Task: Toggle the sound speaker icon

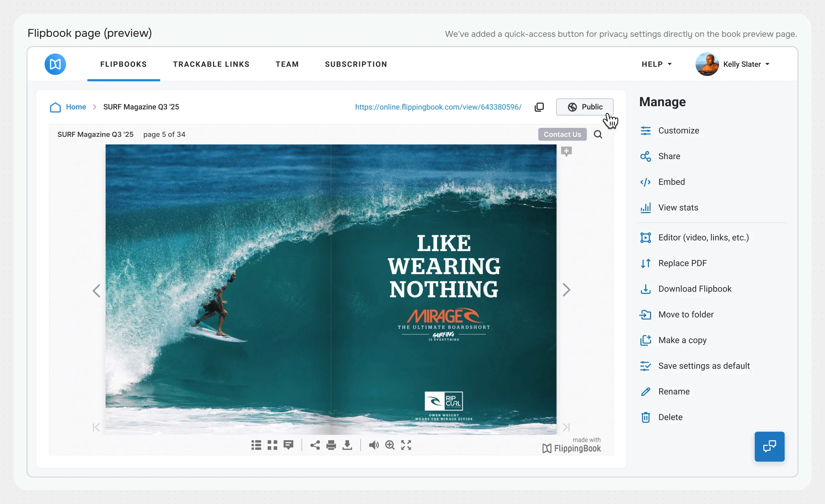Action: coord(374,445)
